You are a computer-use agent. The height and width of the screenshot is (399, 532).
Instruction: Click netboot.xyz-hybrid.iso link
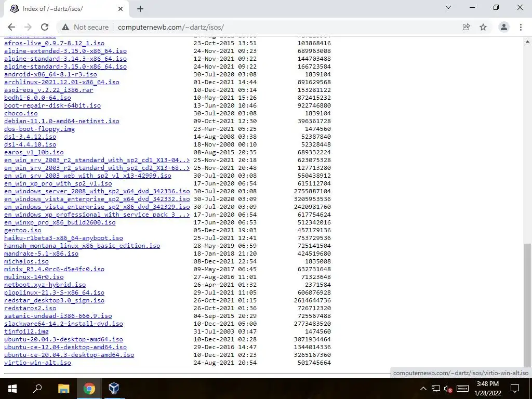[x=45, y=285]
